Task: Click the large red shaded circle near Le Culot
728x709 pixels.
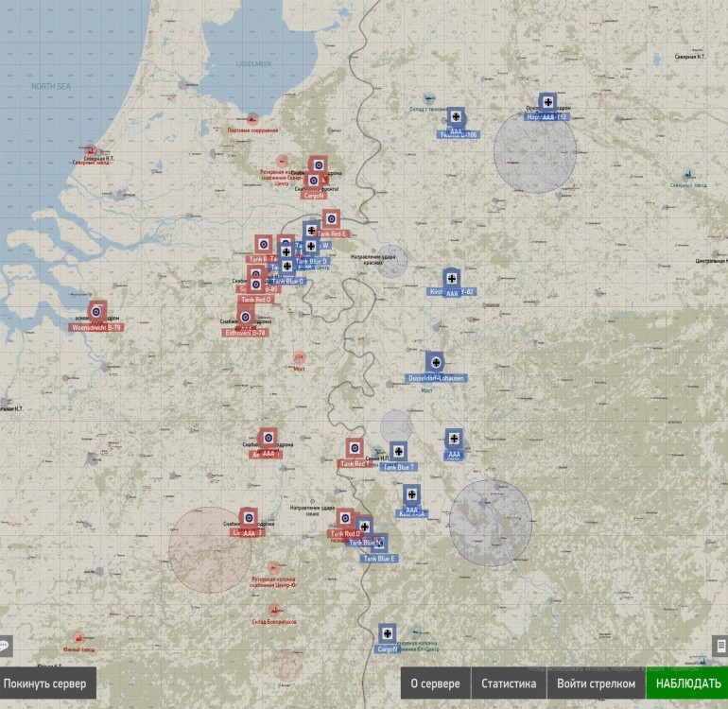Action: 210,550
